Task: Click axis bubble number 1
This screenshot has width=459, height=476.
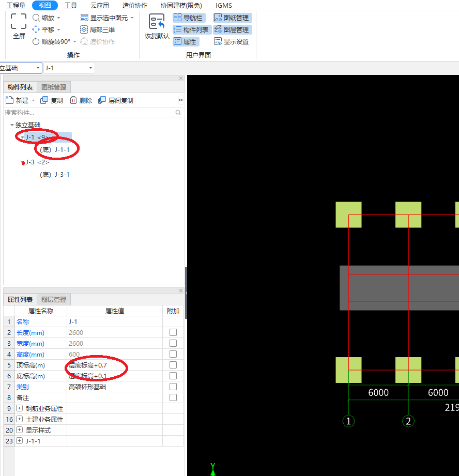Action: click(x=348, y=421)
